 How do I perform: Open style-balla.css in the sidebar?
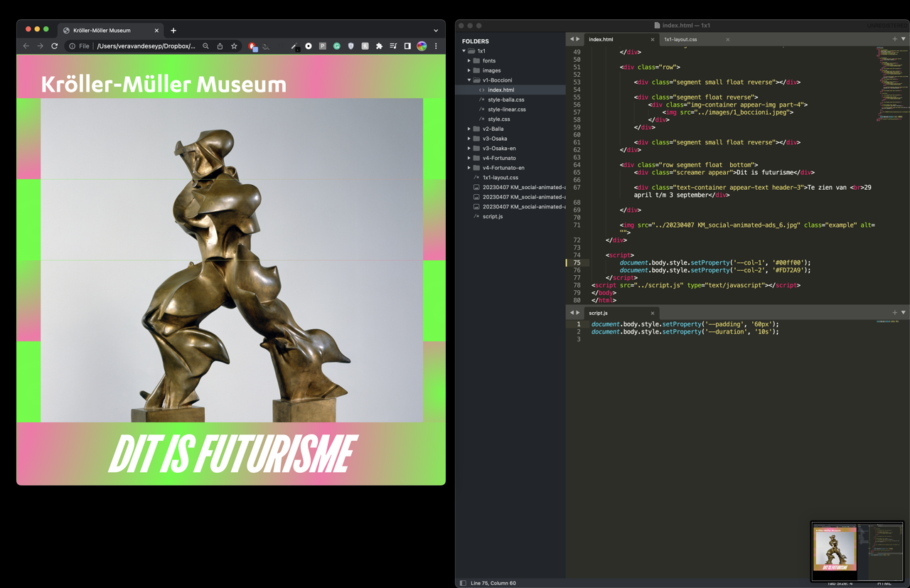pyautogui.click(x=505, y=100)
